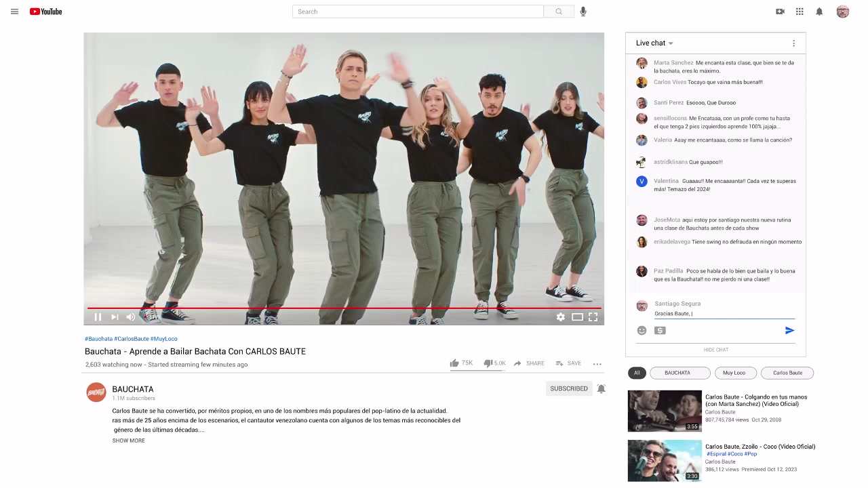This screenshot has width=868, height=488.
Task: Open the BAUCHATA channel name link
Action: pyautogui.click(x=133, y=389)
